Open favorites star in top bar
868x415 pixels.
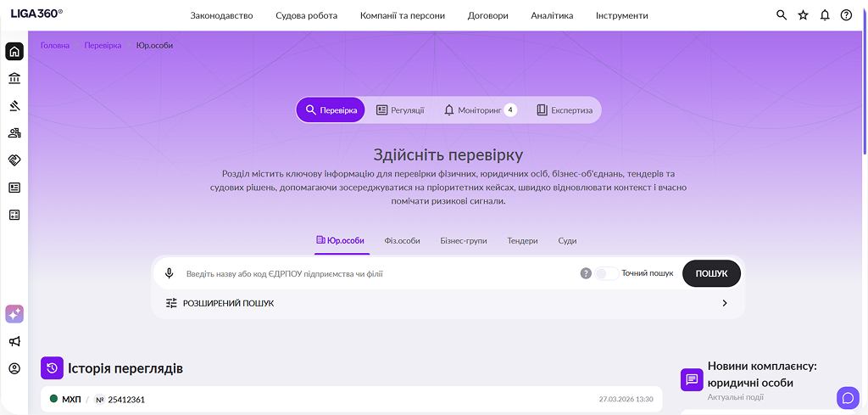click(803, 15)
